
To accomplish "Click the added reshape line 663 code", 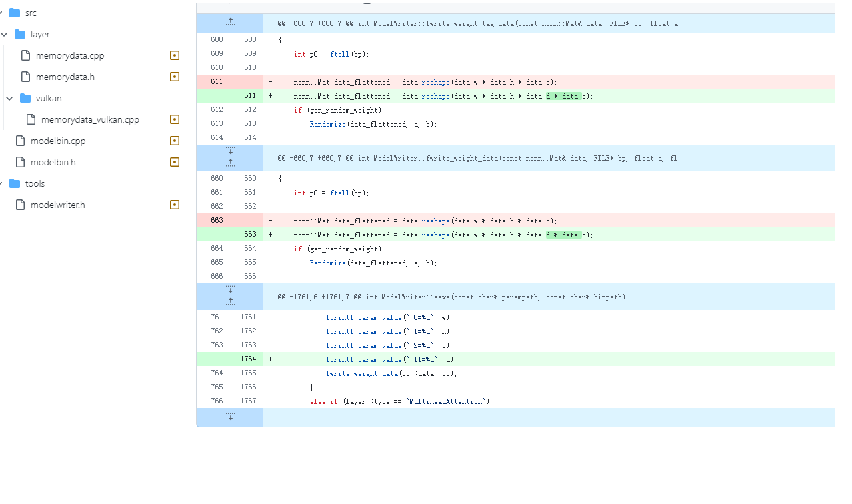I will [443, 235].
